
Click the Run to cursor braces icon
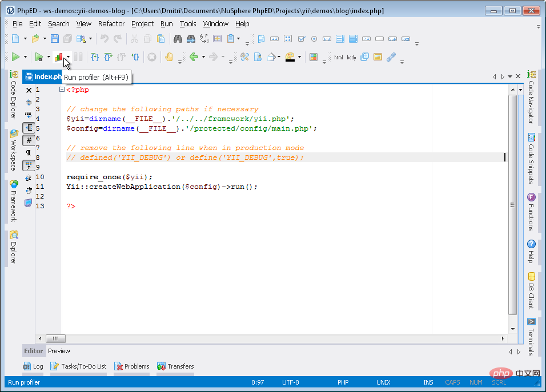[x=135, y=56]
